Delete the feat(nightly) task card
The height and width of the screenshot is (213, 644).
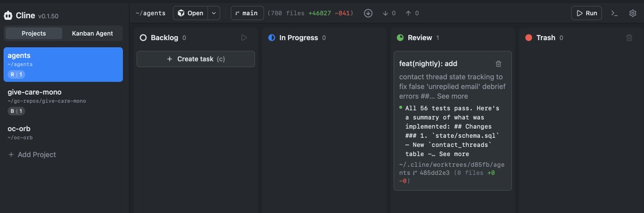click(x=499, y=63)
